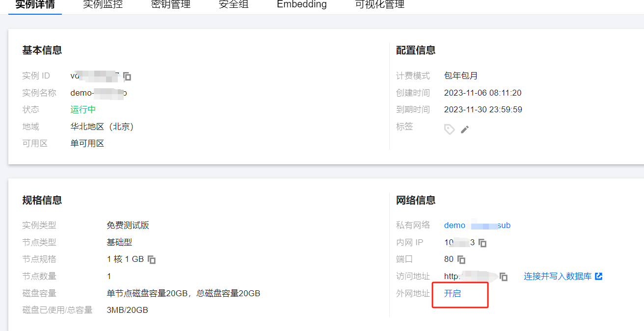Click expiry time 2023-11-30 23:59:59
The image size is (644, 331).
[x=483, y=109]
